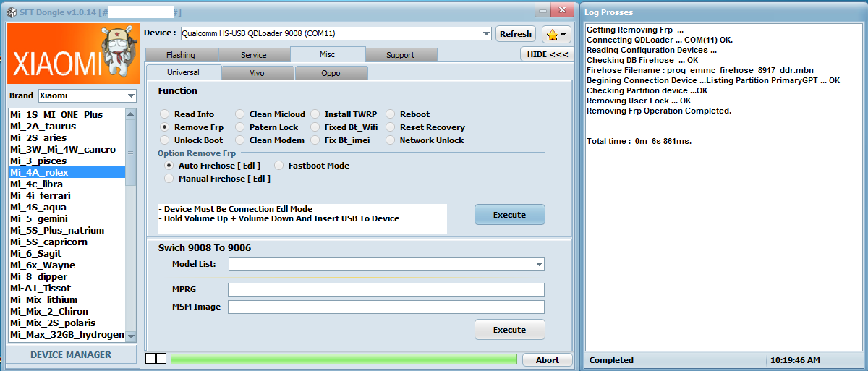Click the green progress bar
This screenshot has height=371, width=868.
point(344,359)
